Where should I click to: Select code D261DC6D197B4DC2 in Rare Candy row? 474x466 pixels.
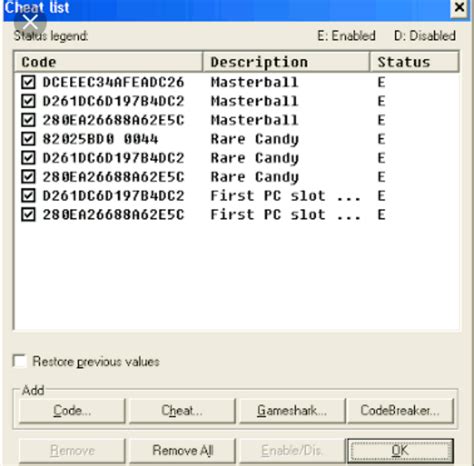[x=113, y=158]
